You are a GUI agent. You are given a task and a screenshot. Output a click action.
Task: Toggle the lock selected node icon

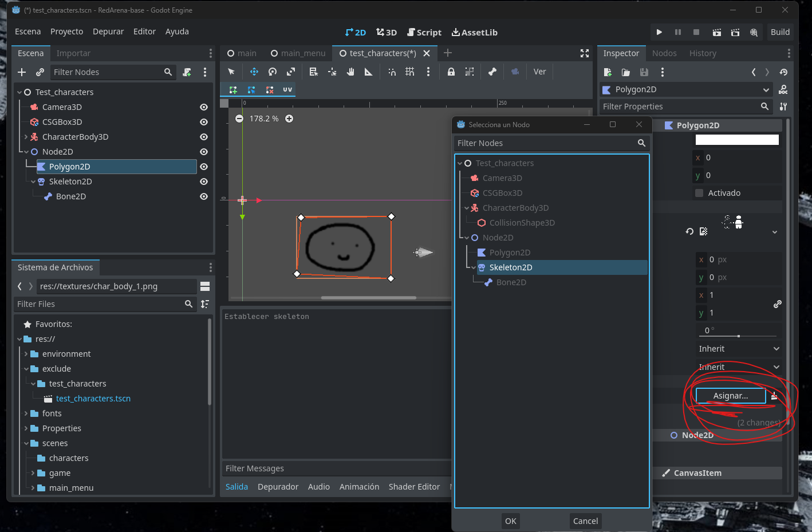[x=451, y=72]
